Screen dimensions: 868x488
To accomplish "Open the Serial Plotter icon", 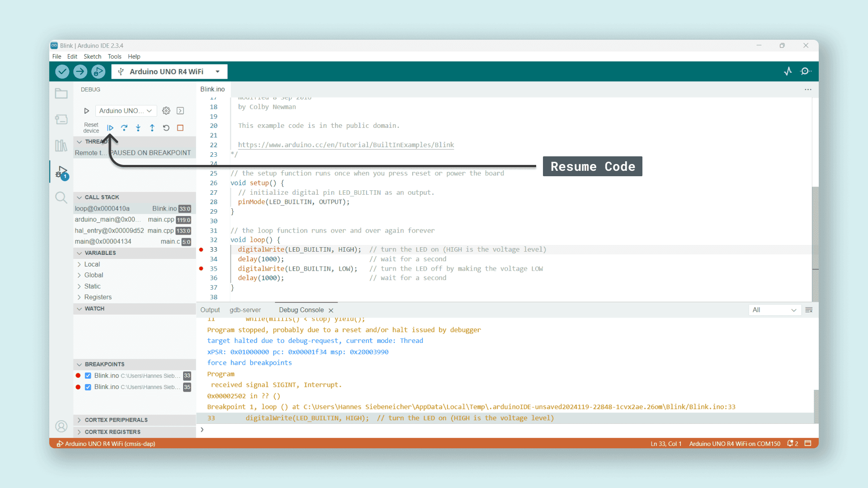I will (788, 71).
